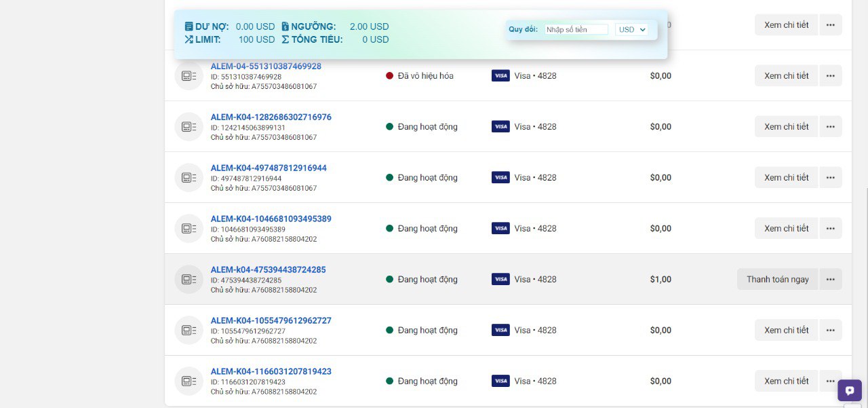The height and width of the screenshot is (408, 868).
Task: Click Visa card icon in ALEM-K04-1046681093495389 row
Action: pos(500,228)
